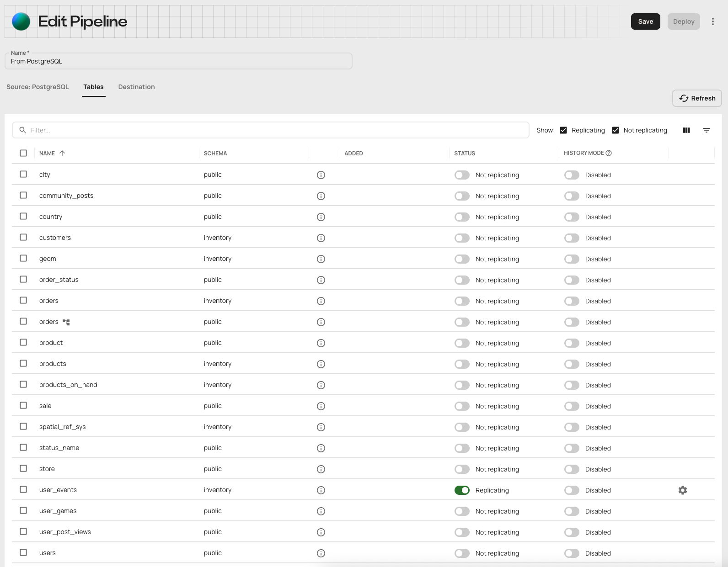Select the Tables tab
This screenshot has width=728, height=567.
(x=93, y=87)
